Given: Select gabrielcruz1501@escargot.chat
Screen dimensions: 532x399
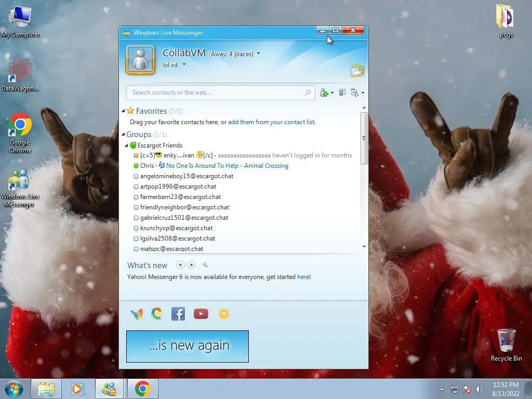Looking at the screenshot, I should pyautogui.click(x=184, y=218).
